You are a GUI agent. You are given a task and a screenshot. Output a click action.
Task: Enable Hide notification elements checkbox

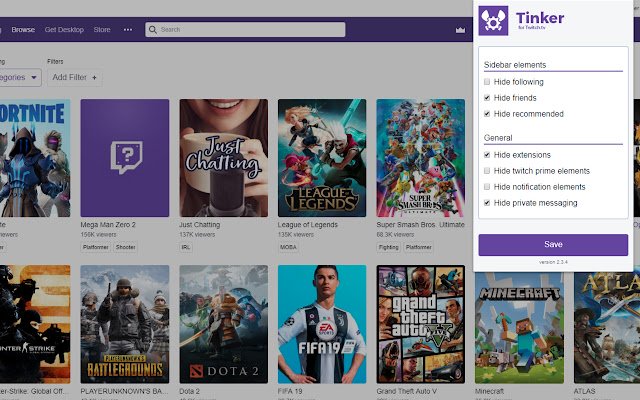487,187
